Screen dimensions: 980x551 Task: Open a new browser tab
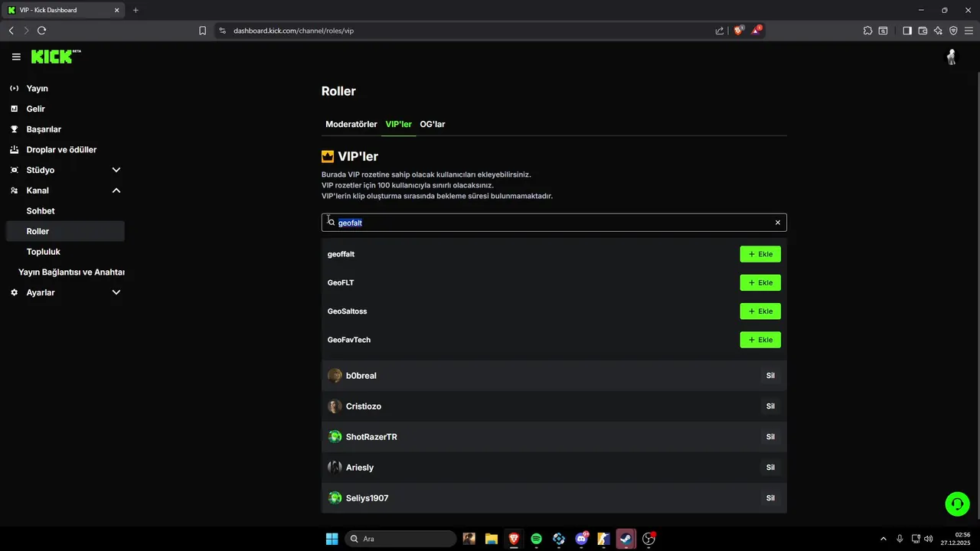pyautogui.click(x=136, y=10)
